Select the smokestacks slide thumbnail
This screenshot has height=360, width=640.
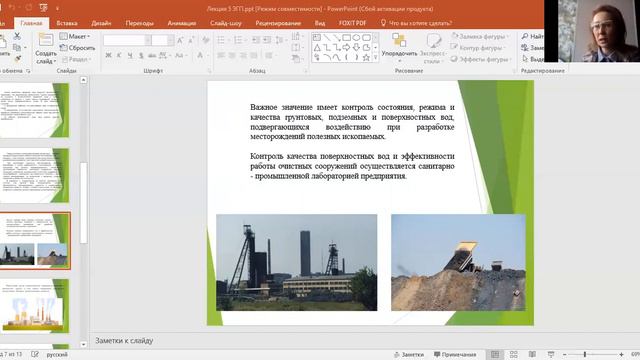tap(35, 306)
